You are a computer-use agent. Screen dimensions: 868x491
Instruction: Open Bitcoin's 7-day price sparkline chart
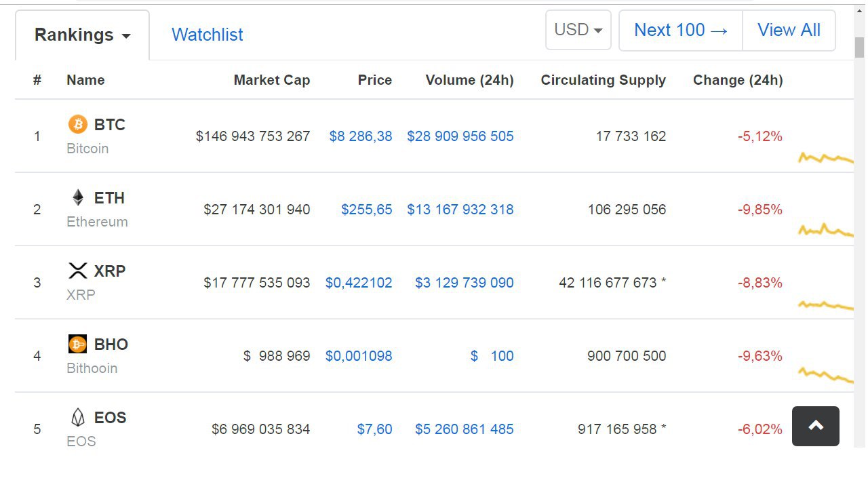click(826, 159)
